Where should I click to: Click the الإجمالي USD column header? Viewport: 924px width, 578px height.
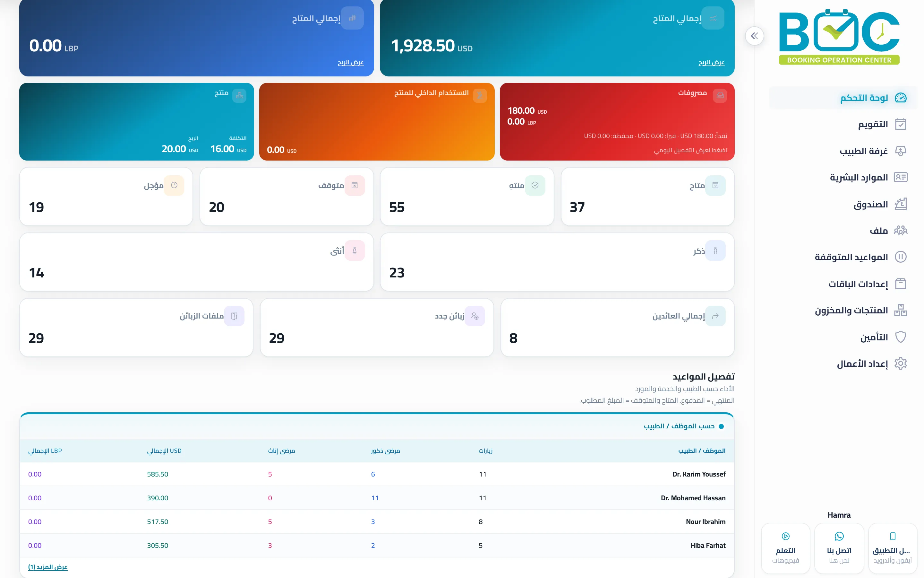(164, 451)
